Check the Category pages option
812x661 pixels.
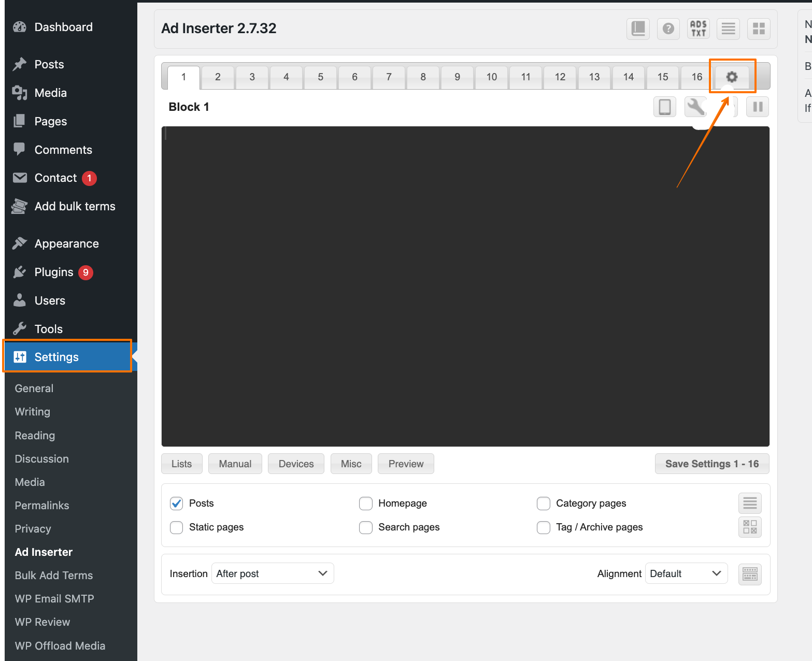tap(544, 504)
